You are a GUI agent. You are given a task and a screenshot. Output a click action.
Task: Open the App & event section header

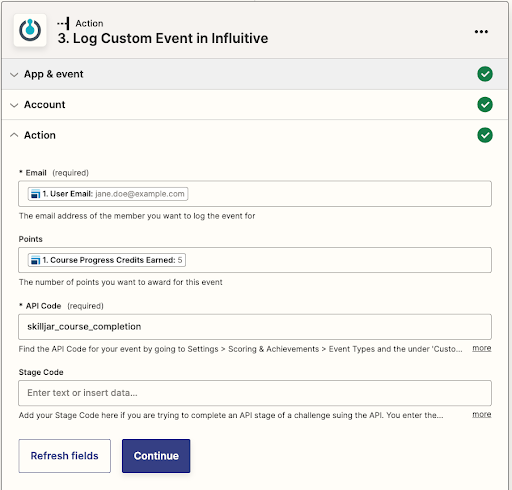(x=255, y=74)
